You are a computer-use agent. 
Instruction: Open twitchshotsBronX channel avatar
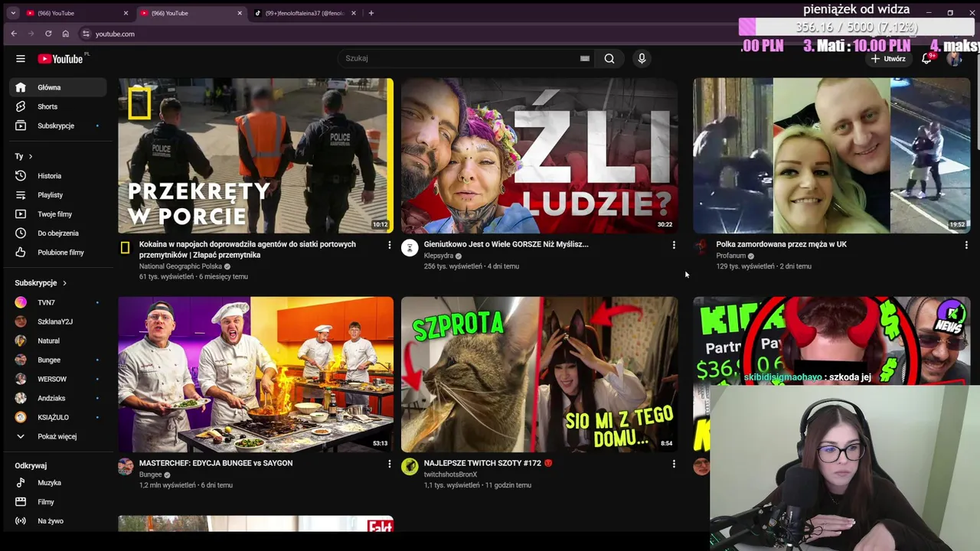(410, 466)
